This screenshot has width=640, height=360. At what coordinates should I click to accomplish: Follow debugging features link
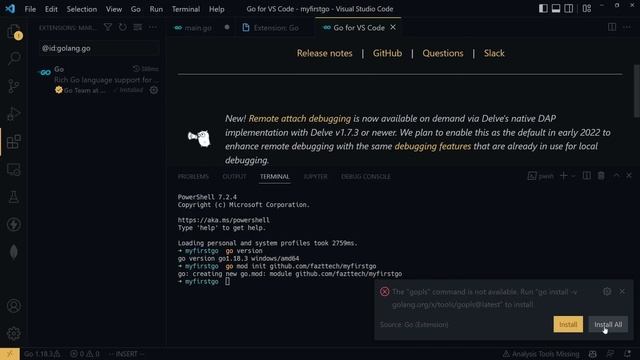(x=433, y=146)
